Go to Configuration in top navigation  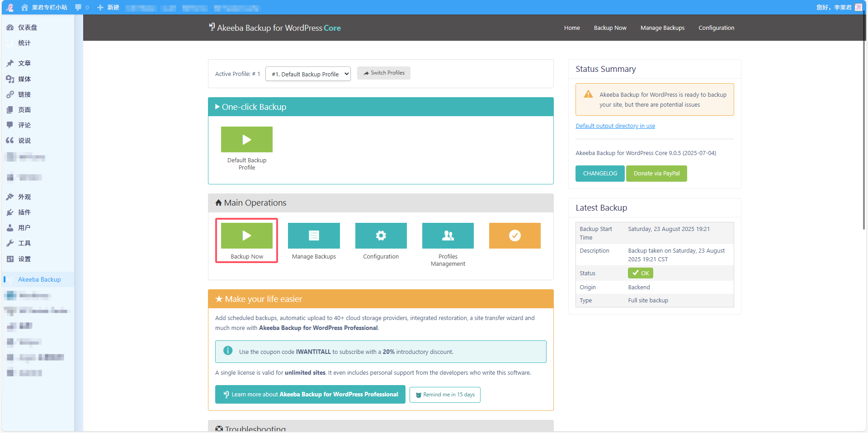pos(716,28)
